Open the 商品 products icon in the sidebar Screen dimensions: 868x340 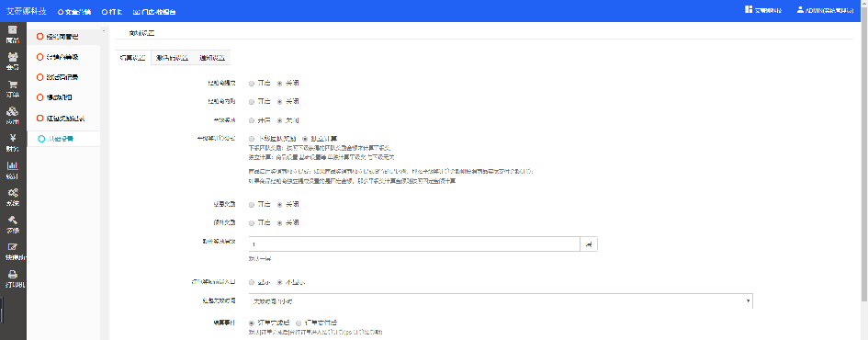[13, 30]
